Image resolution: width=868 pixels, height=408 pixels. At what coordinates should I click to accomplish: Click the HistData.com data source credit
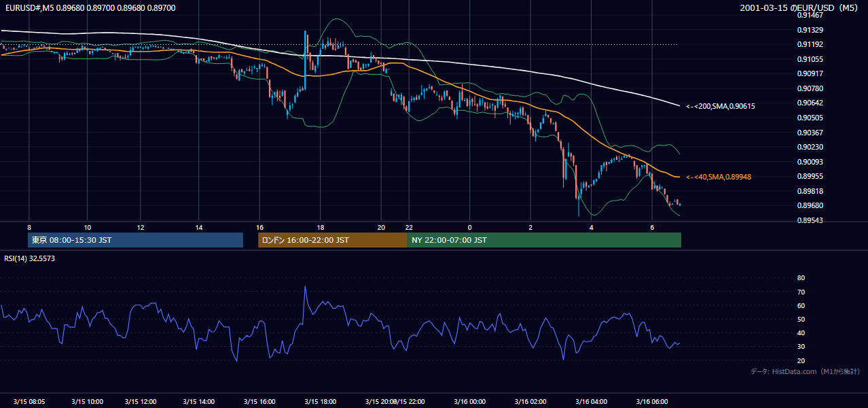(x=805, y=371)
